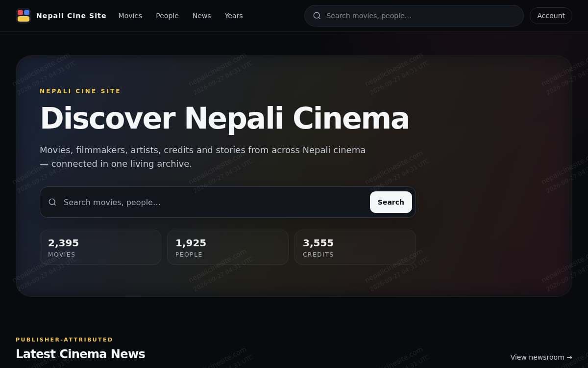Select the 3,555 Credits stat card
Viewport: 588px width, 368px height.
coord(355,247)
